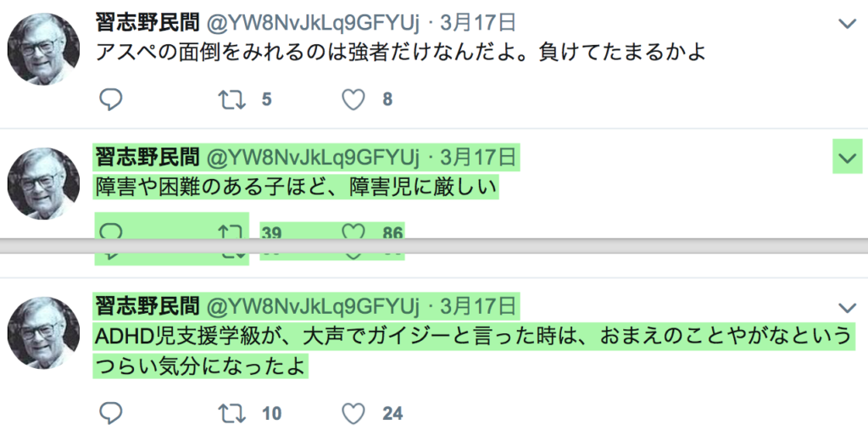The image size is (868, 430).
Task: Open the second tweet's profile avatar
Action: pos(43,183)
